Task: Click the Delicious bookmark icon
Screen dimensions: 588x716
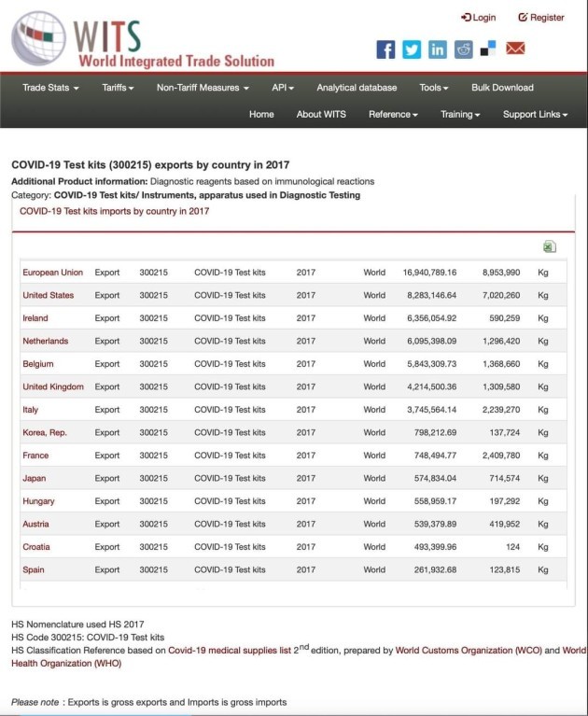Action: 488,49
